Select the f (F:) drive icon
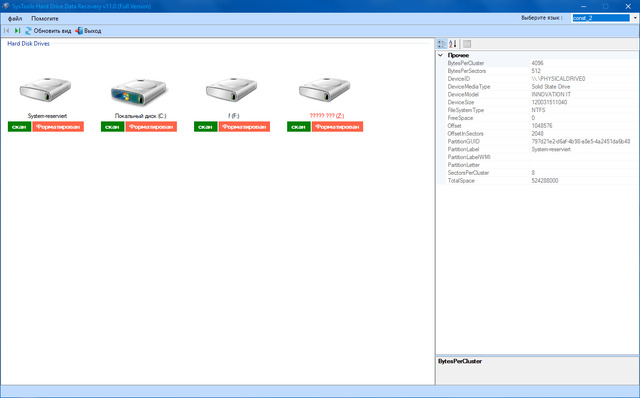This screenshot has height=398, width=640. click(x=231, y=90)
